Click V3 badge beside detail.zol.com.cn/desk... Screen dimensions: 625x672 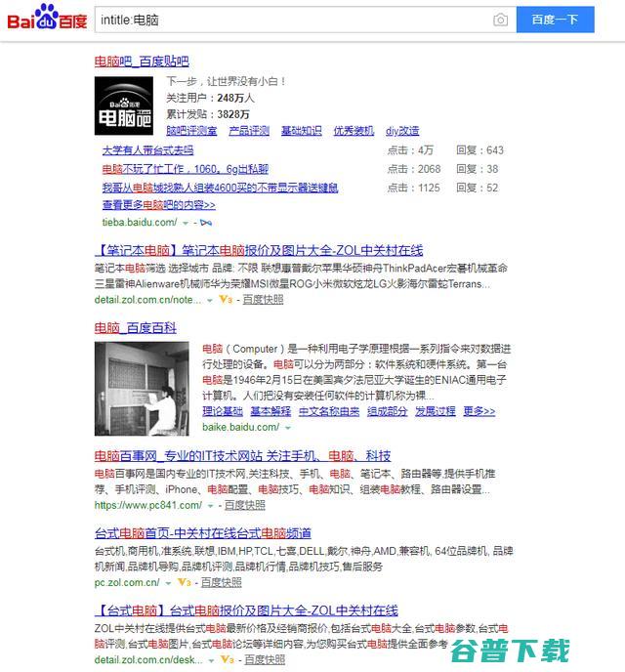click(x=227, y=659)
